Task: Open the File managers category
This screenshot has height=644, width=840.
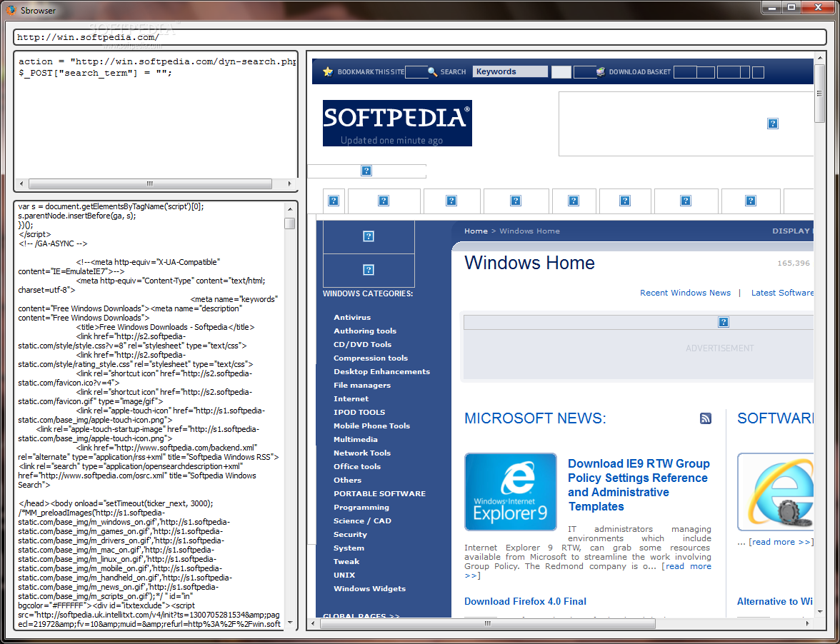Action: point(362,385)
